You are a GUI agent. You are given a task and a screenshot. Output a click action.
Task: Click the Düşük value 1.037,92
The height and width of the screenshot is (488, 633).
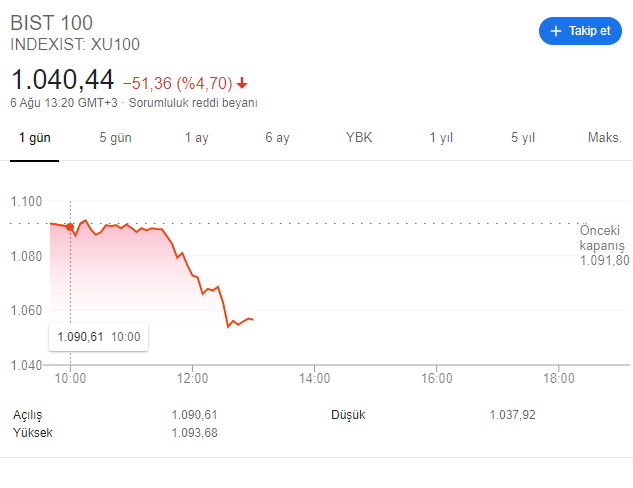coord(512,414)
